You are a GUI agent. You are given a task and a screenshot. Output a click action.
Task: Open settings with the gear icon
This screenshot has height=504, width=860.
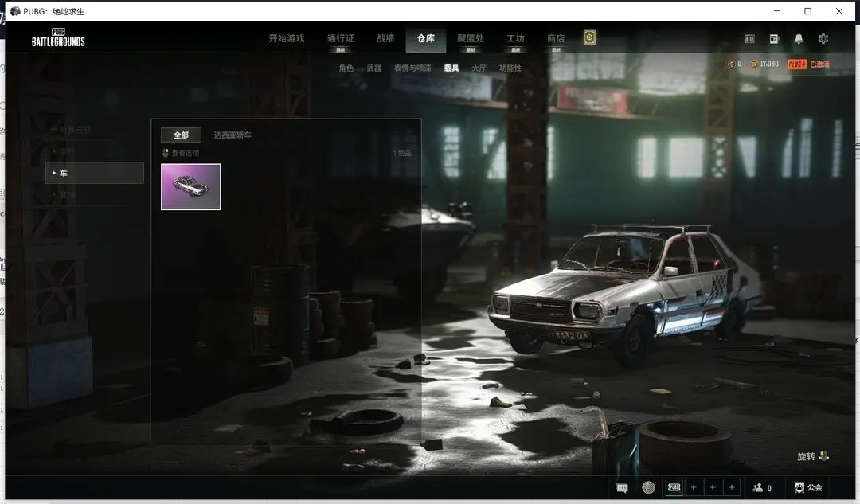(823, 38)
